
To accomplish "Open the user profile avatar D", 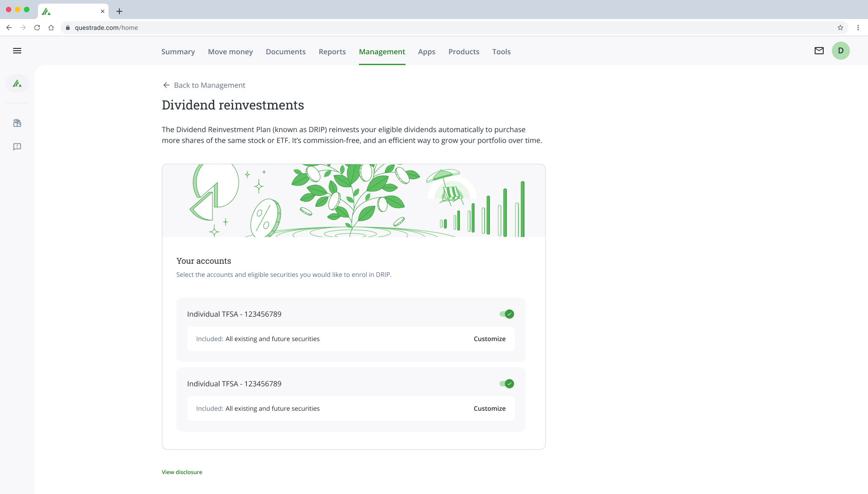I will (841, 51).
